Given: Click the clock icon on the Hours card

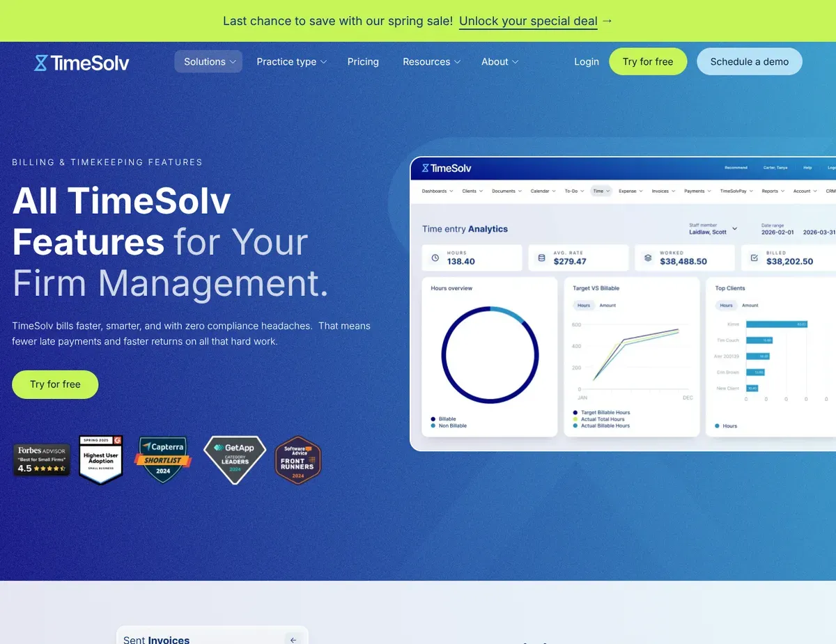Looking at the screenshot, I should 435,258.
